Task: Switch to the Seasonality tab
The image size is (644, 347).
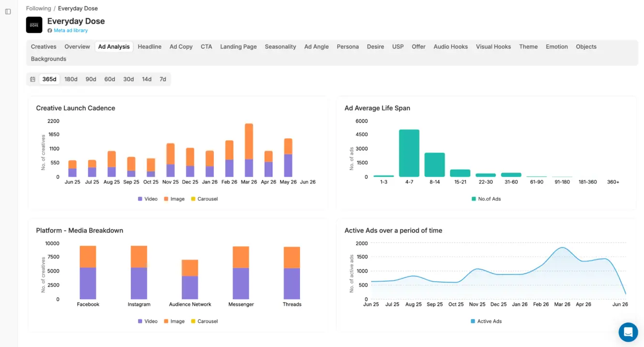Action: click(x=280, y=47)
